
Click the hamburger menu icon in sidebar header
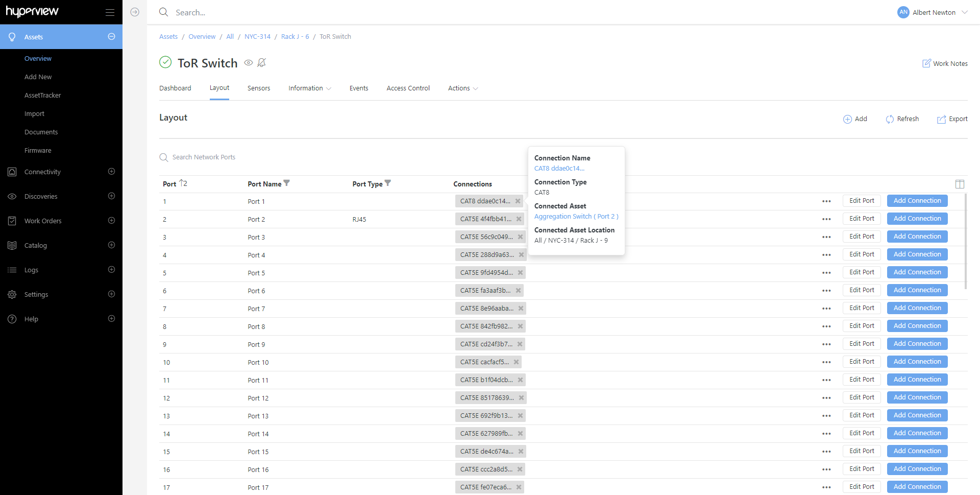[110, 12]
